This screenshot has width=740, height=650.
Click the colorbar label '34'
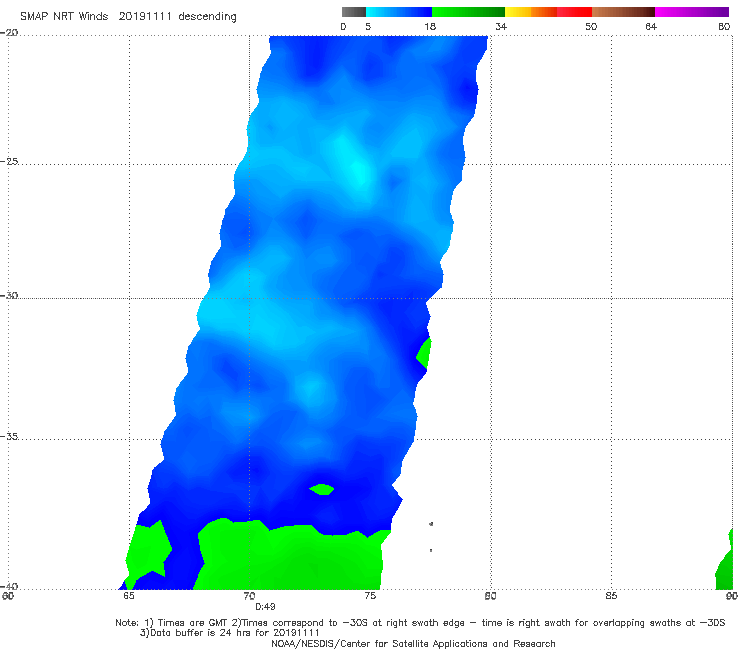point(501,26)
